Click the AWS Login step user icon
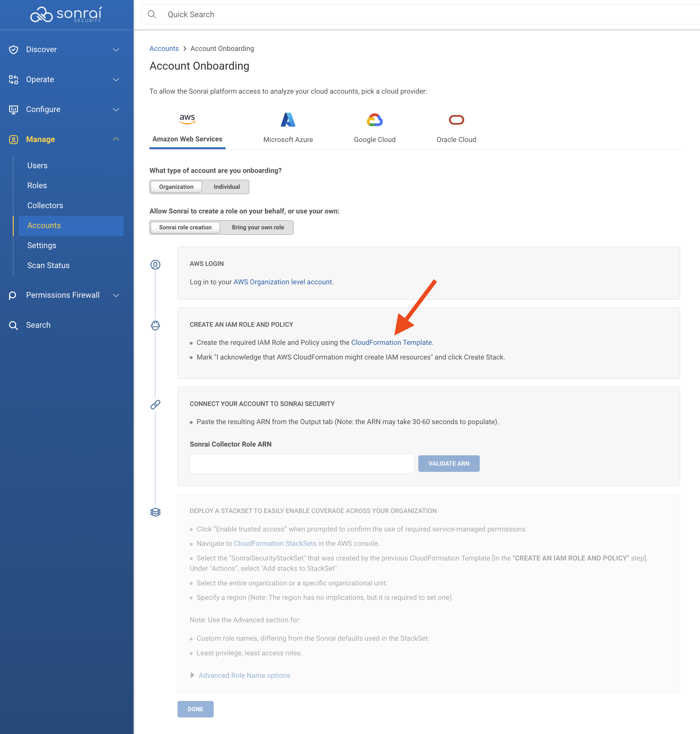The image size is (700, 734). pyautogui.click(x=155, y=265)
